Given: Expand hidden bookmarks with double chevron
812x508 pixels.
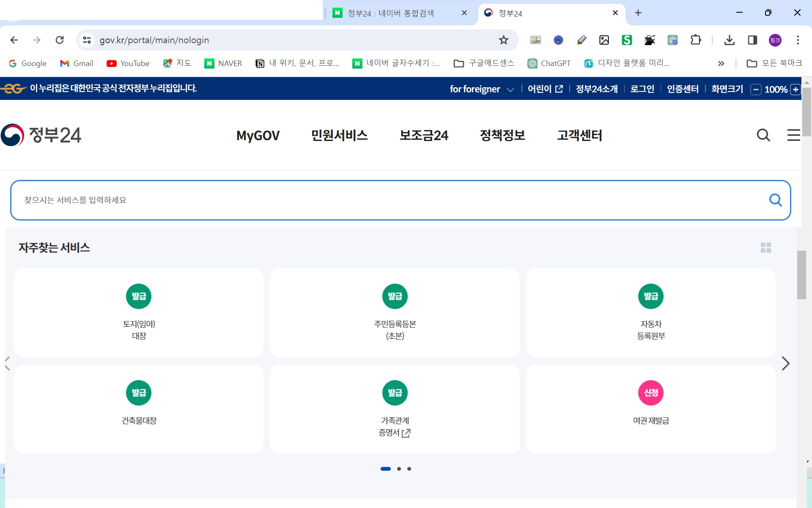Looking at the screenshot, I should (721, 63).
